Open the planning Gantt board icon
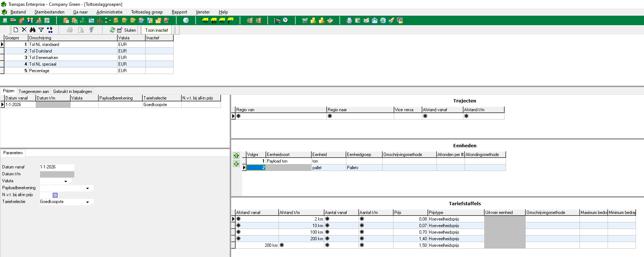The height and width of the screenshot is (257, 644). point(91,20)
